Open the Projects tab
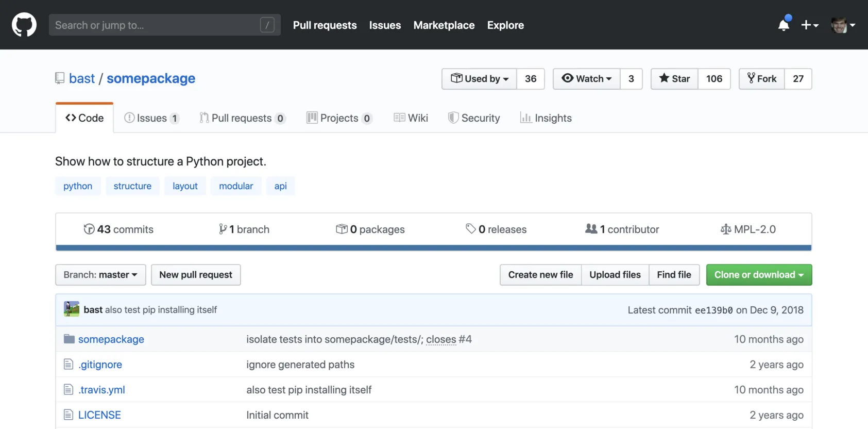 [339, 118]
